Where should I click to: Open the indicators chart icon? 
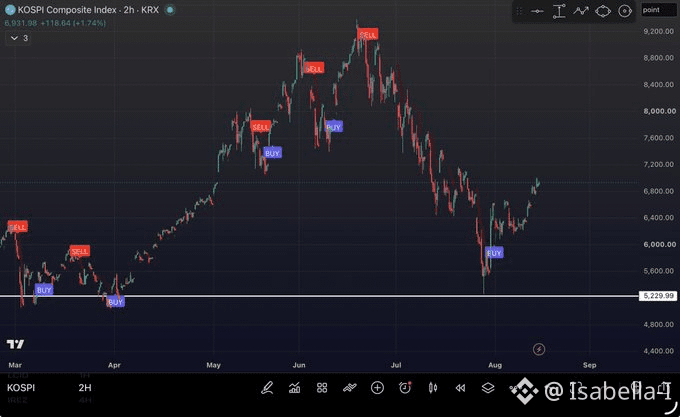click(294, 388)
